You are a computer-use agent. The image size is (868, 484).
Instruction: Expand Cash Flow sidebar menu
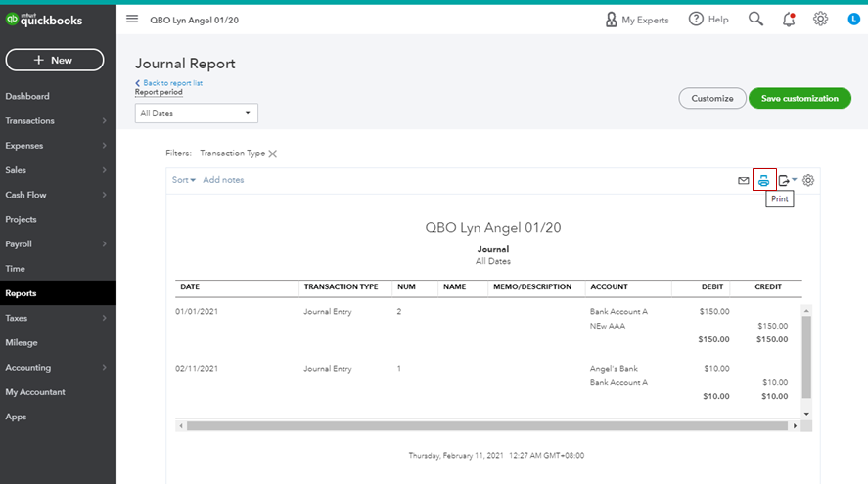click(58, 195)
